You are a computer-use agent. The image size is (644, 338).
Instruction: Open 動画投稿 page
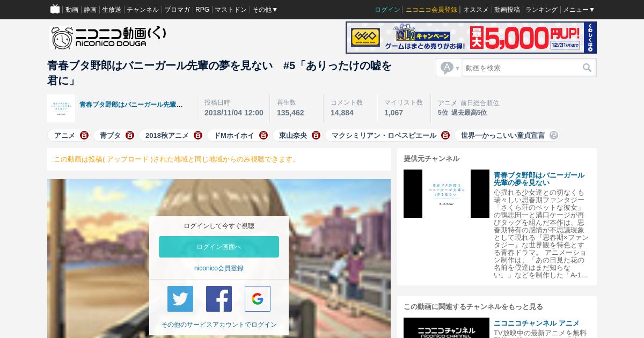click(x=507, y=10)
